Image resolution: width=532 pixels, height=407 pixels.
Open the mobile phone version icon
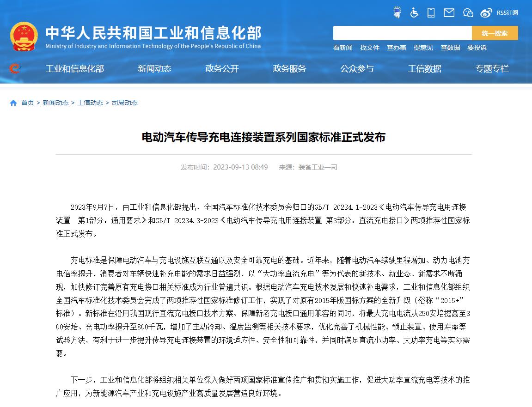tap(431, 12)
